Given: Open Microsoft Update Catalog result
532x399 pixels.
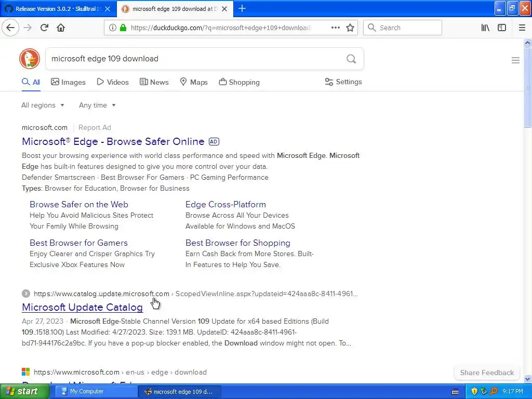Looking at the screenshot, I should coord(82,307).
